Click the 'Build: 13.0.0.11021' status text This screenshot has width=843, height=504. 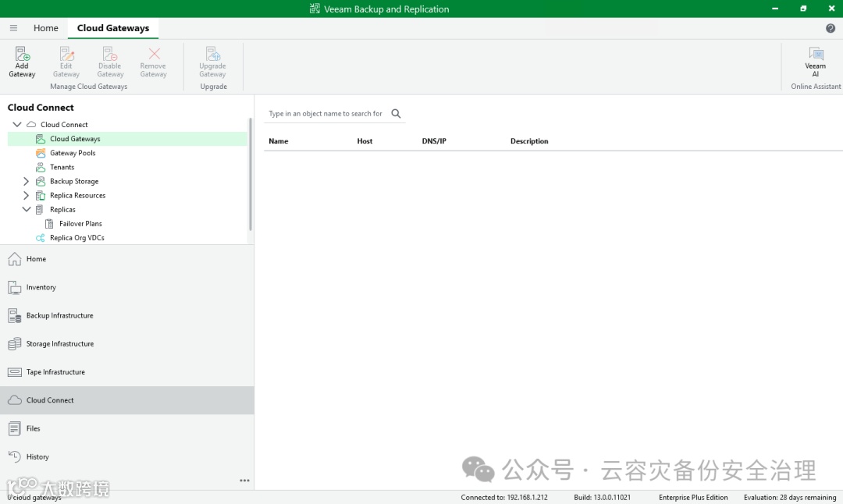coord(602,498)
